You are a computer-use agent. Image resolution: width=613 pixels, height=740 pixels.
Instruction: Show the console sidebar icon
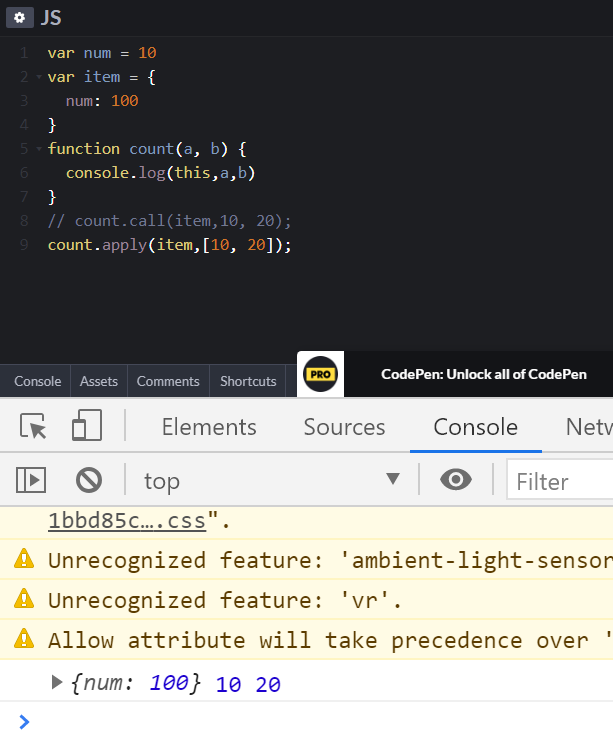[31, 480]
